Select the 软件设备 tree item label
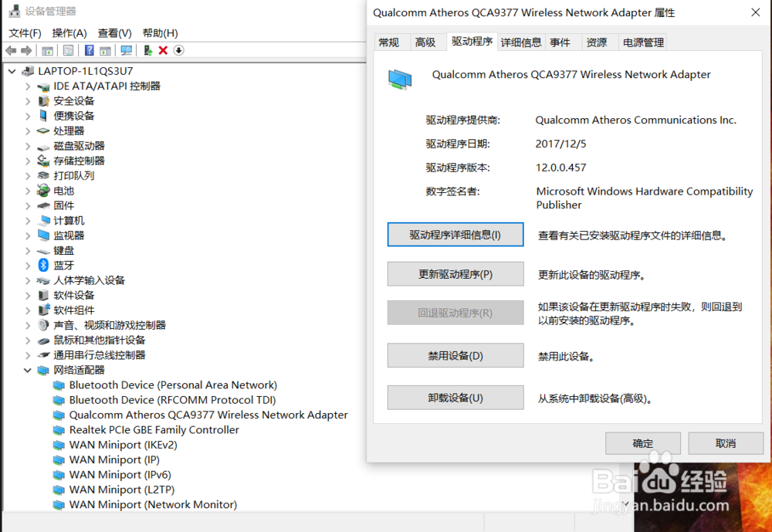Viewport: 772px width, 532px height. [x=74, y=295]
